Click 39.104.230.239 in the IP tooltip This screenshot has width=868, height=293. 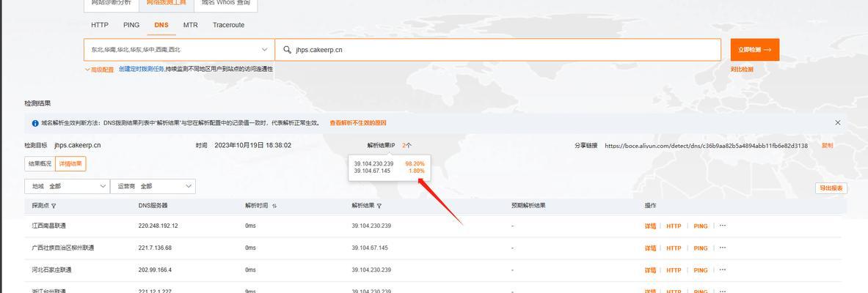(373, 163)
